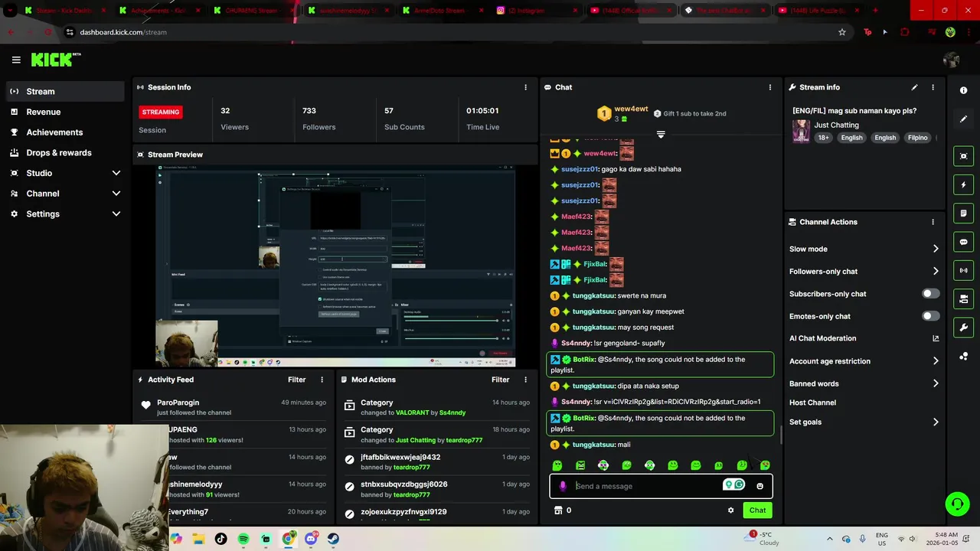The height and width of the screenshot is (551, 980).
Task: Send message with green Chat button
Action: 757,510
